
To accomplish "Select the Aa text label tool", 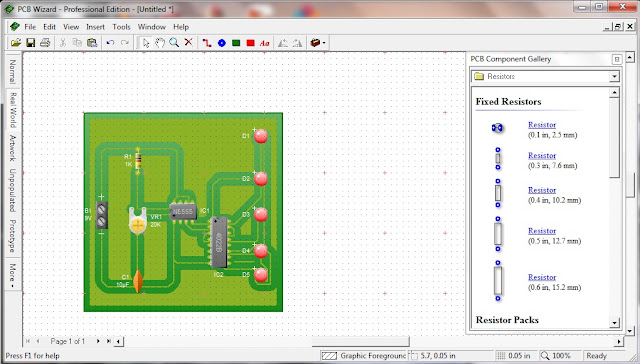I will tap(264, 43).
